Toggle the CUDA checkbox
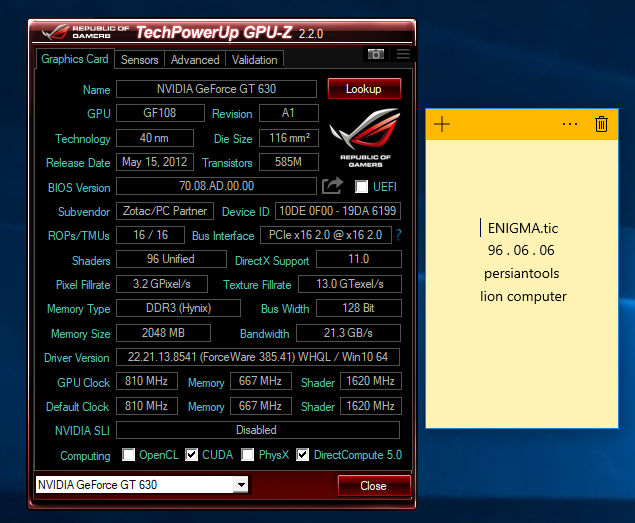This screenshot has height=523, width=635. click(191, 455)
